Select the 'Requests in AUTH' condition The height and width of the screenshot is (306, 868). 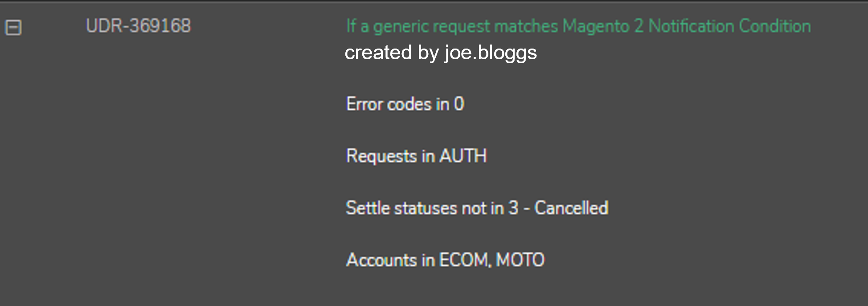click(416, 156)
